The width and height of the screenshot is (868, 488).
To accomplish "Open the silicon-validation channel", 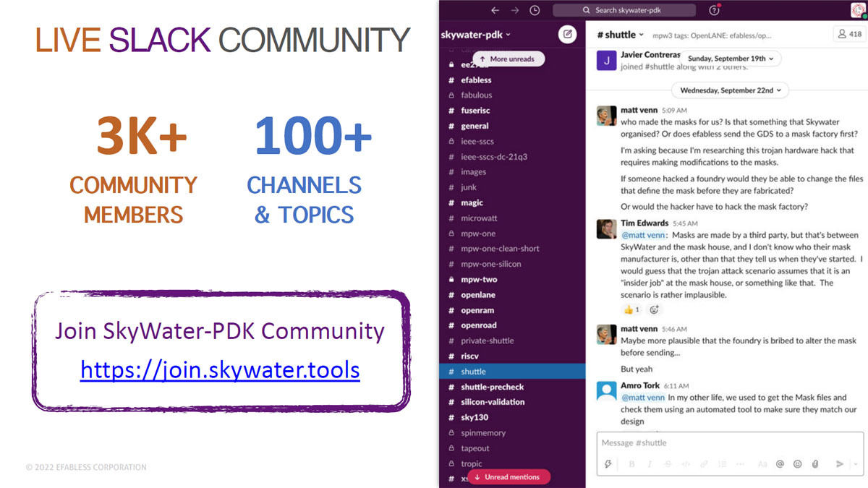I will 493,402.
